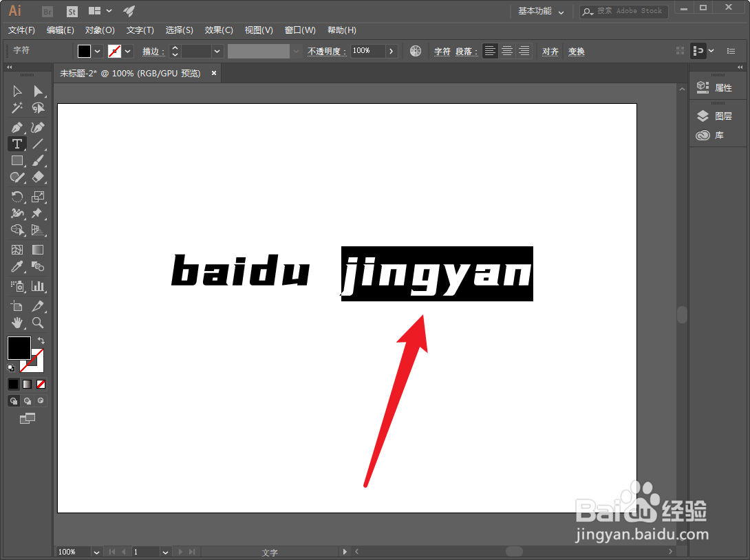
Task: Select the Pen tool
Action: [x=17, y=127]
